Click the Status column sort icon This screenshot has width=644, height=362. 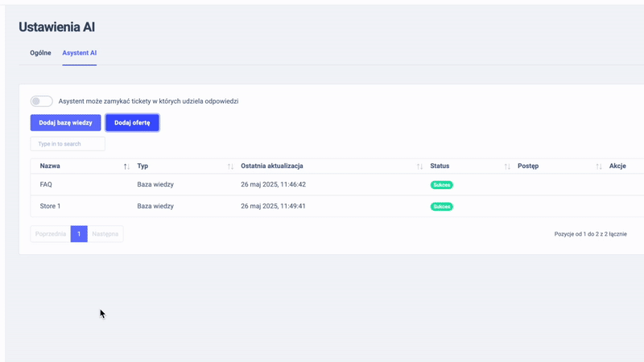507,167
